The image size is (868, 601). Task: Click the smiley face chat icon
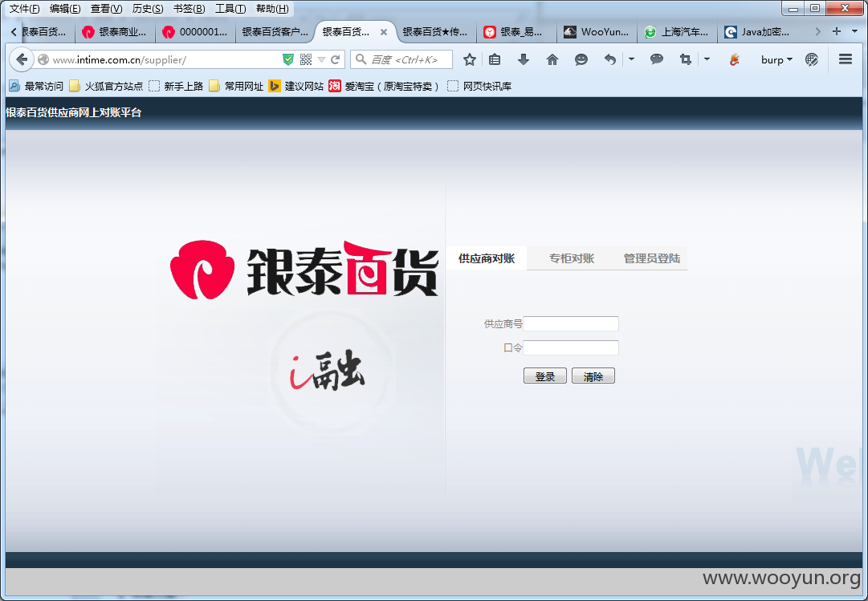coord(581,59)
